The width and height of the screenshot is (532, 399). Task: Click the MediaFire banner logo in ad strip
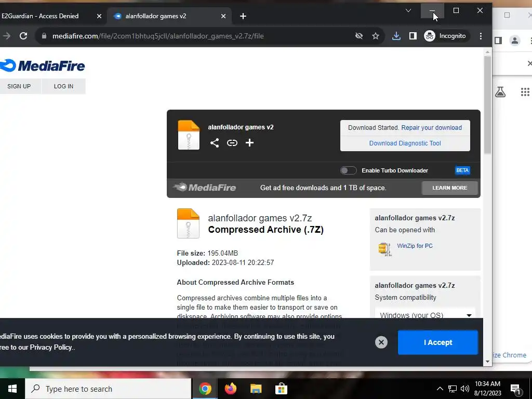point(205,187)
